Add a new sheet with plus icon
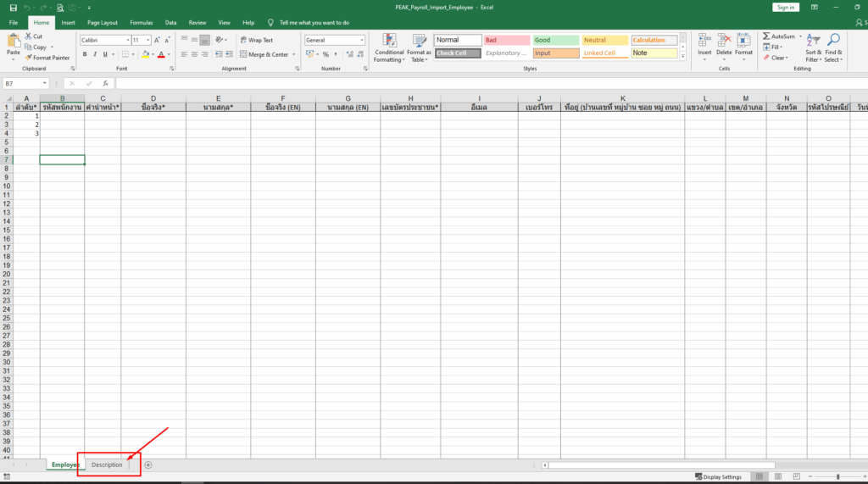This screenshot has height=484, width=868. click(x=147, y=465)
